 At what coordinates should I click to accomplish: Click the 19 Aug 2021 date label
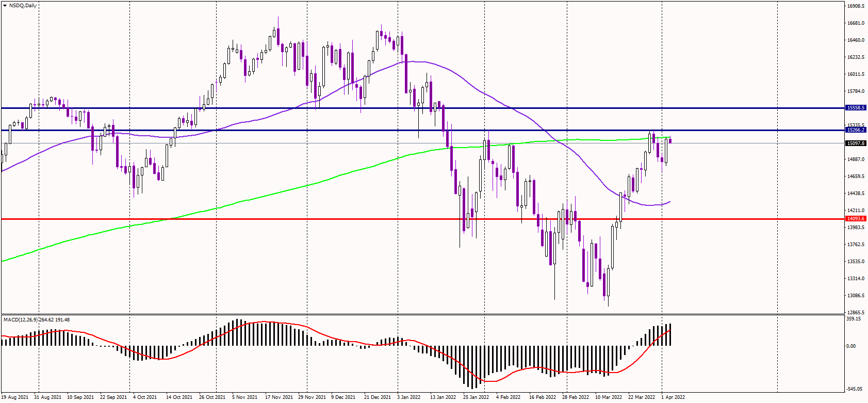[15, 397]
